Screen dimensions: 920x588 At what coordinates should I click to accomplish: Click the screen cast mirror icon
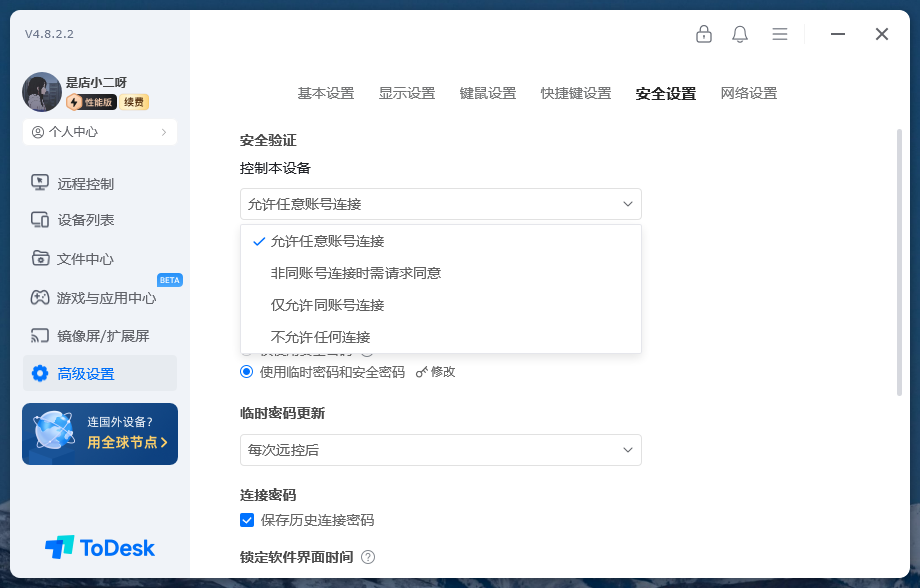[40, 336]
